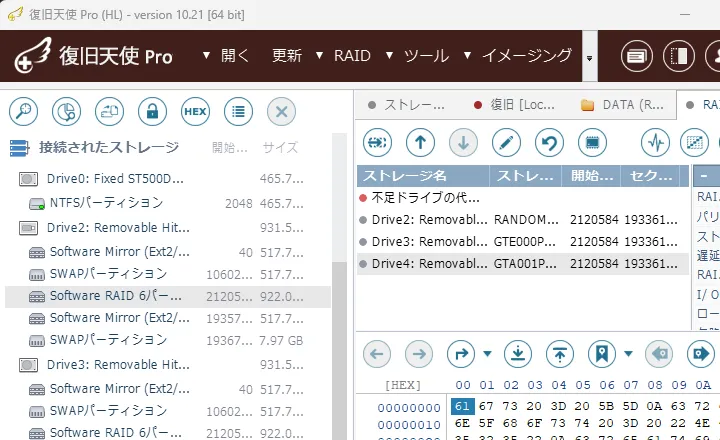
Task: Go back in hex viewer
Action: point(377,354)
